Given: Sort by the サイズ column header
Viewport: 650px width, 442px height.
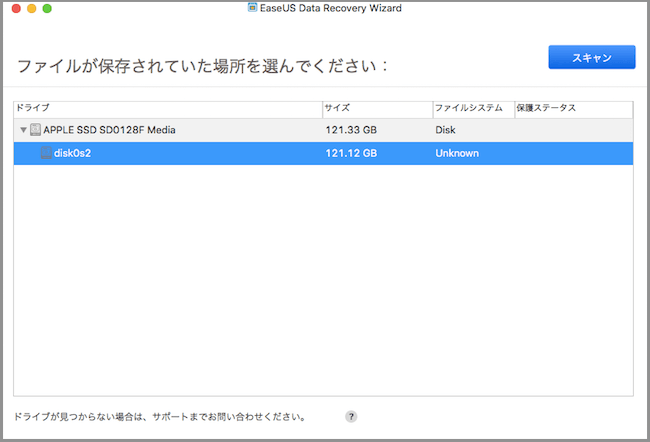Looking at the screenshot, I should point(378,110).
